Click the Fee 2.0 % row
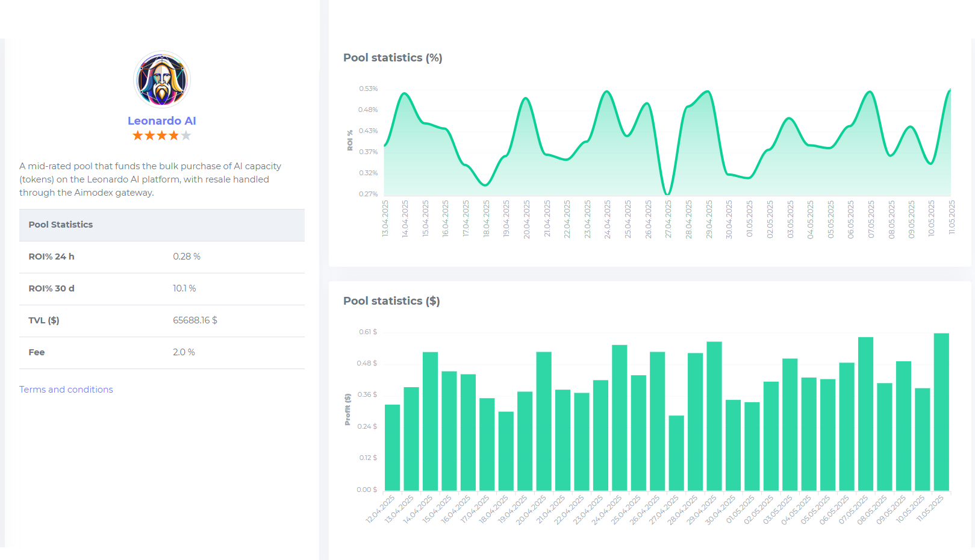The width and height of the screenshot is (975, 560). (x=162, y=352)
